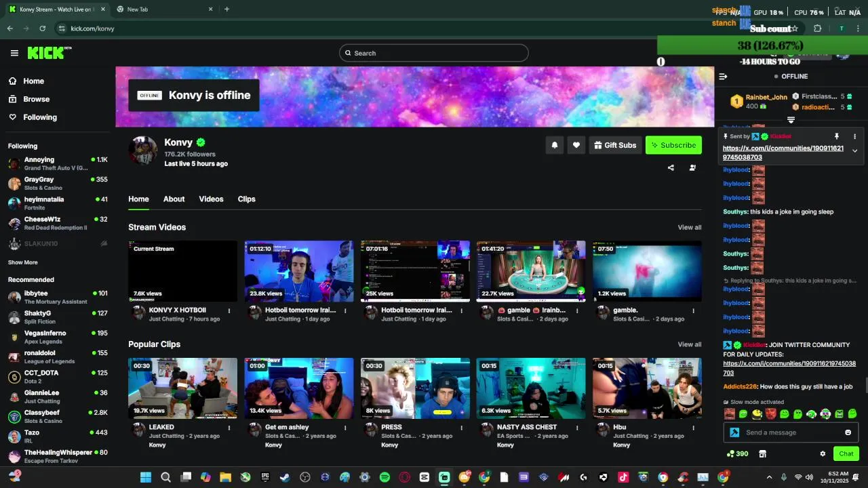Viewport: 868px width, 488px height.
Task: Switch to the Videos tab
Action: pyautogui.click(x=211, y=199)
